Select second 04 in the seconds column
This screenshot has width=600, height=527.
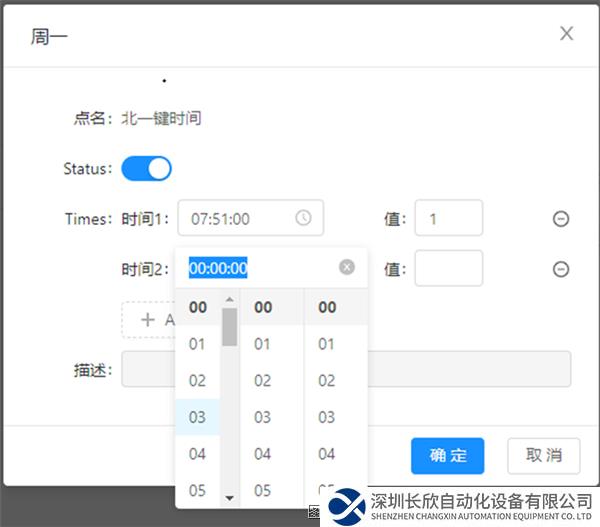(x=327, y=453)
